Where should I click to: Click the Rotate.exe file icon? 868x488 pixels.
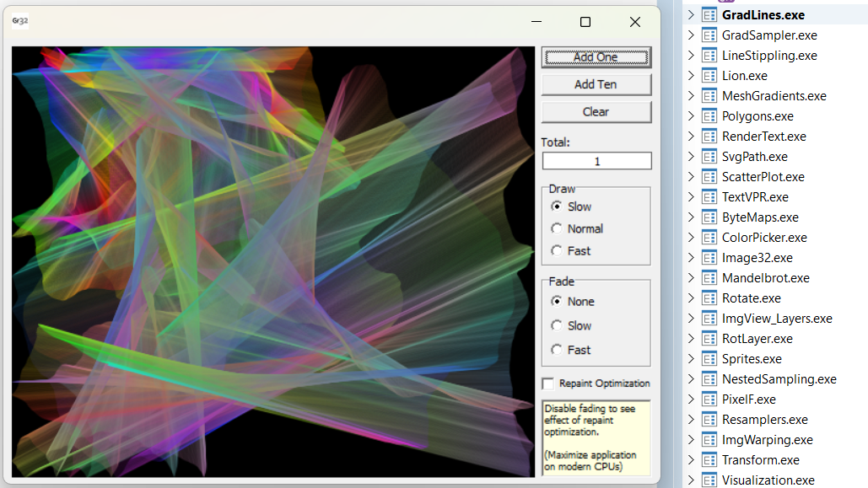point(709,298)
